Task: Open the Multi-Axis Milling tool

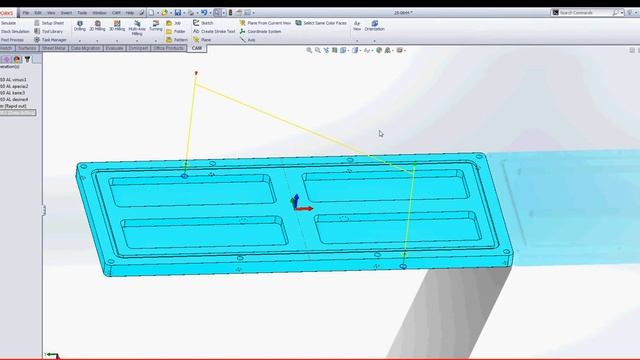Action: [x=137, y=28]
